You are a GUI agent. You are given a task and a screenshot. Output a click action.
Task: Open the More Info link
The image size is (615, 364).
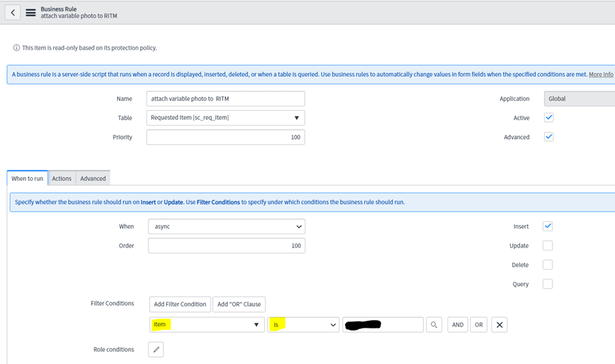pyautogui.click(x=601, y=75)
